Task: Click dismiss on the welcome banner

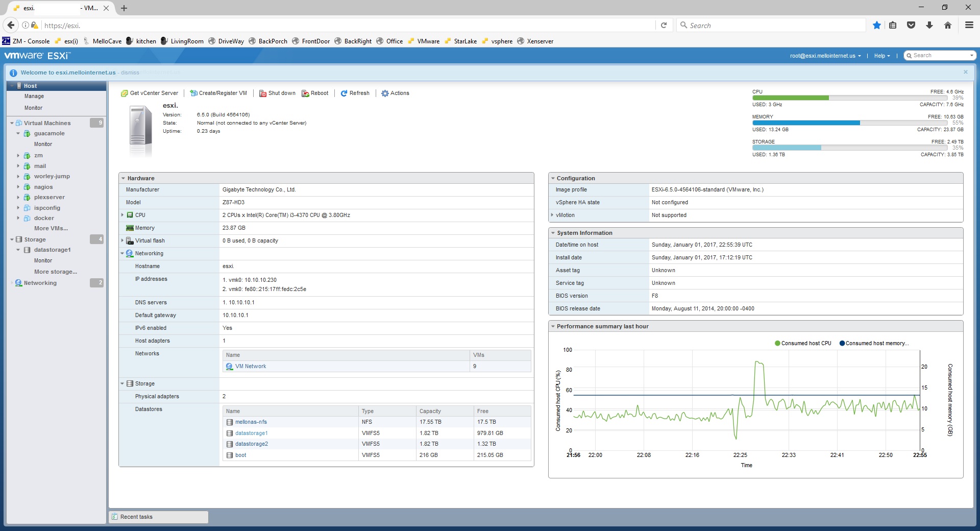Action: tap(130, 73)
